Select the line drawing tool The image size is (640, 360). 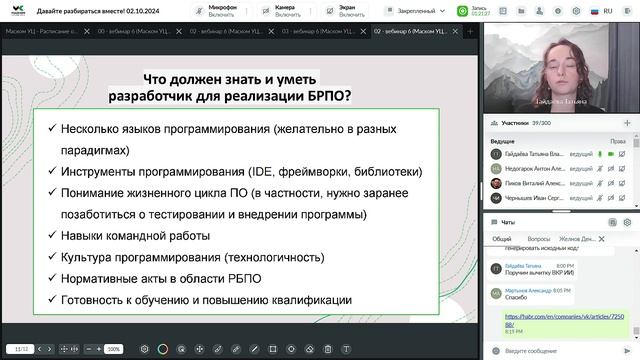coord(254,349)
